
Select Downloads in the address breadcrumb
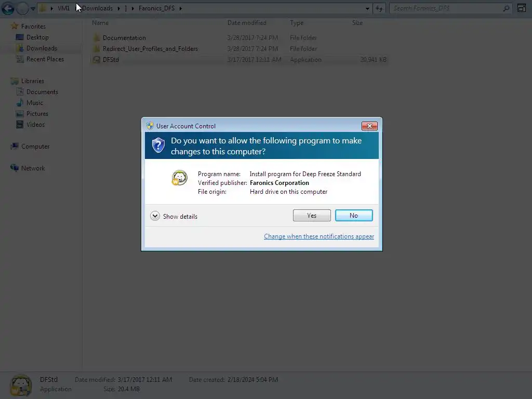97,8
